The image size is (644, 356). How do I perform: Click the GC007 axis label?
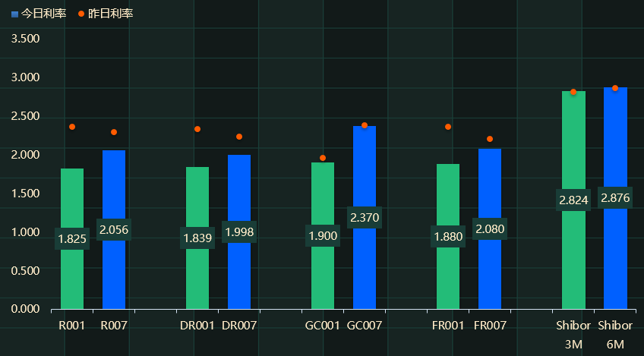365,325
